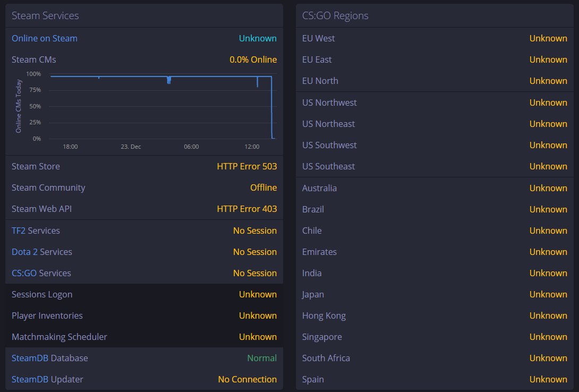The width and height of the screenshot is (579, 392).
Task: Click No Session status for Dota 2
Action: 255,252
